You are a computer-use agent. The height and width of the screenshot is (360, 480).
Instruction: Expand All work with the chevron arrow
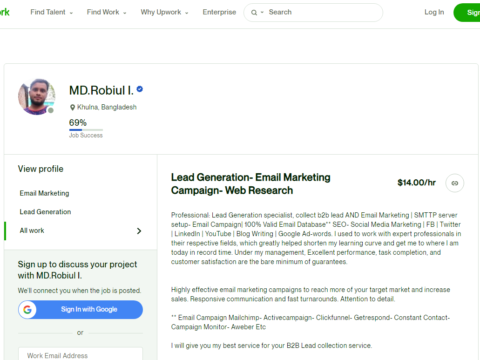pos(139,231)
